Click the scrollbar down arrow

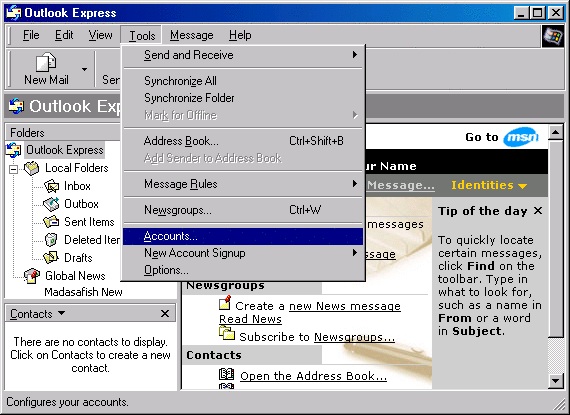click(555, 381)
